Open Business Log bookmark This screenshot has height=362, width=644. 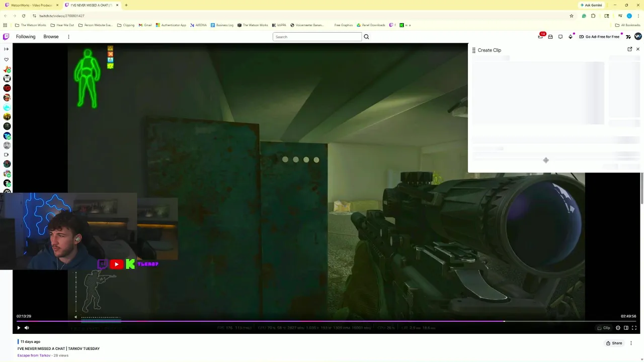(222, 25)
